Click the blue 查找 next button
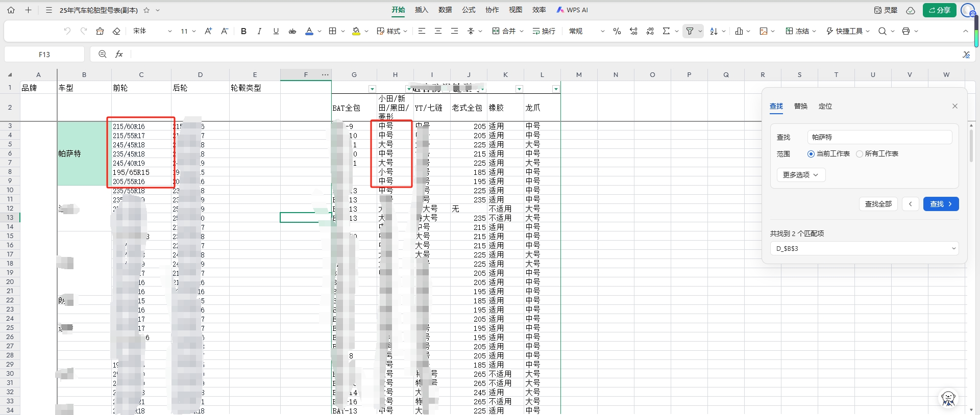 [941, 204]
